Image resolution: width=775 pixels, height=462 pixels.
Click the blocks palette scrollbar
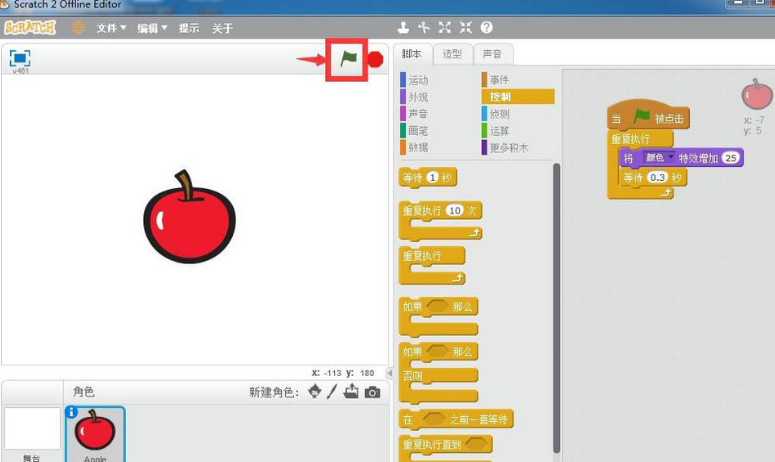tap(557, 308)
